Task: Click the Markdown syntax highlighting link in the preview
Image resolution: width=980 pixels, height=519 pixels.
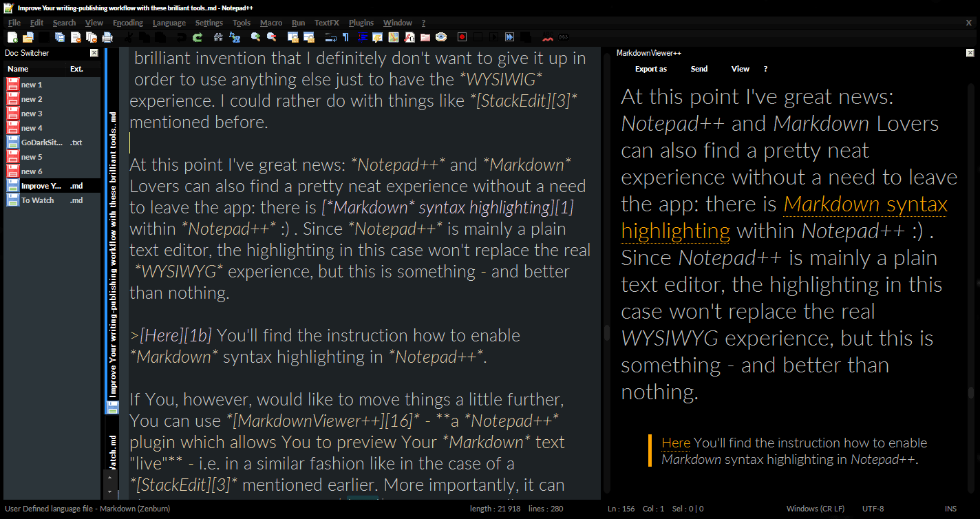Action: 864,204
